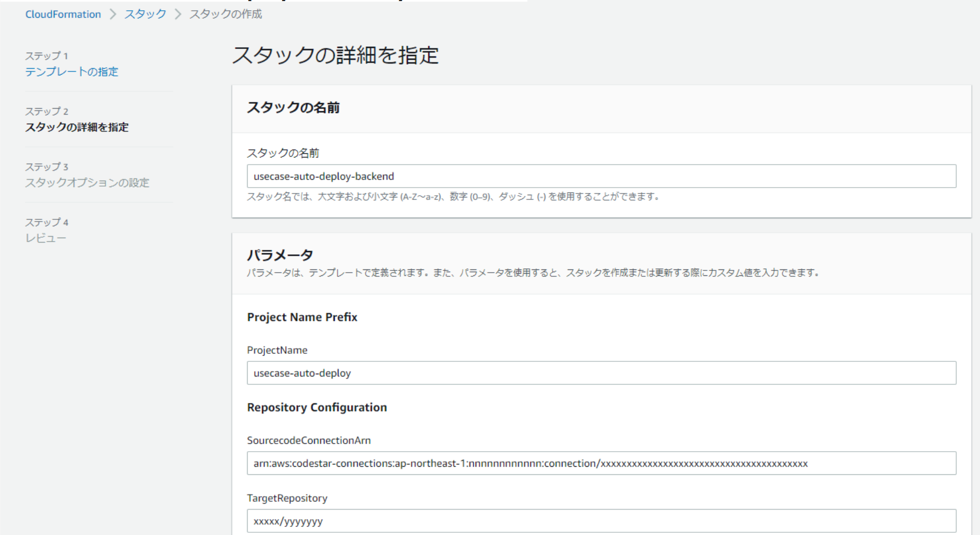Click the Project Name Prefix heading

[x=302, y=317]
